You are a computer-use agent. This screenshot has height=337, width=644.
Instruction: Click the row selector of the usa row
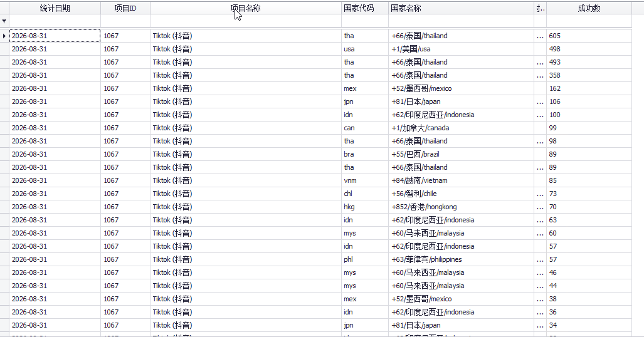[4, 49]
